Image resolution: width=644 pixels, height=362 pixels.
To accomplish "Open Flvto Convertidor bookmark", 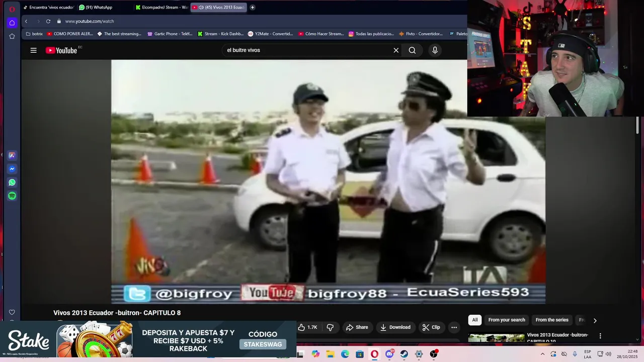I will click(421, 34).
